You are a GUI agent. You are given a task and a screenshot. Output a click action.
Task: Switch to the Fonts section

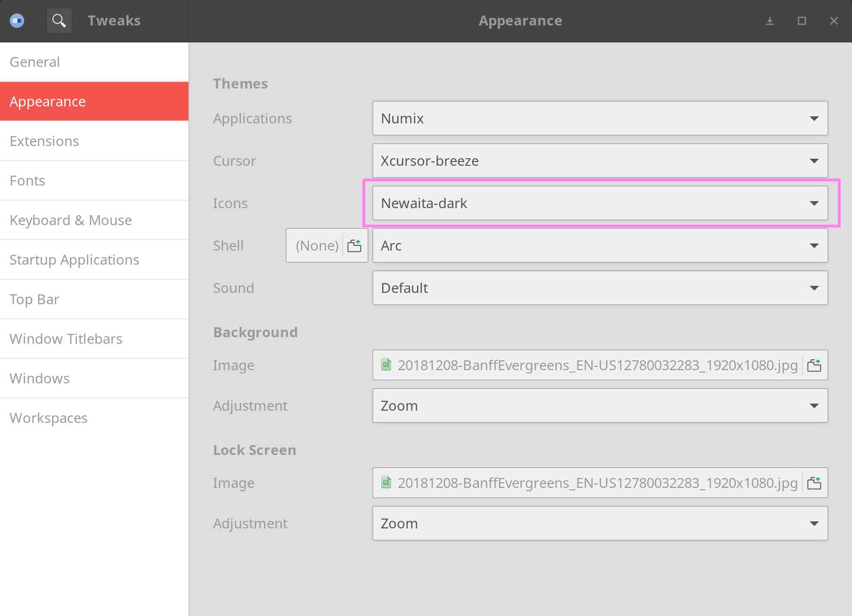click(x=94, y=180)
